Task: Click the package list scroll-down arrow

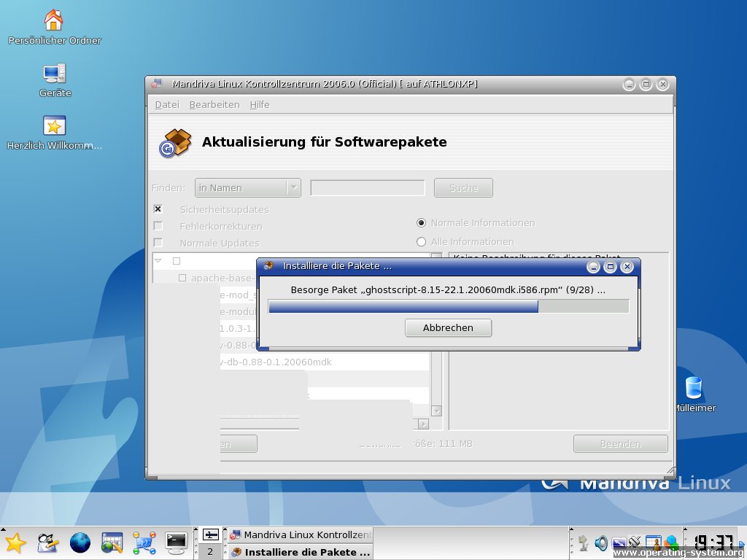Action: (436, 411)
